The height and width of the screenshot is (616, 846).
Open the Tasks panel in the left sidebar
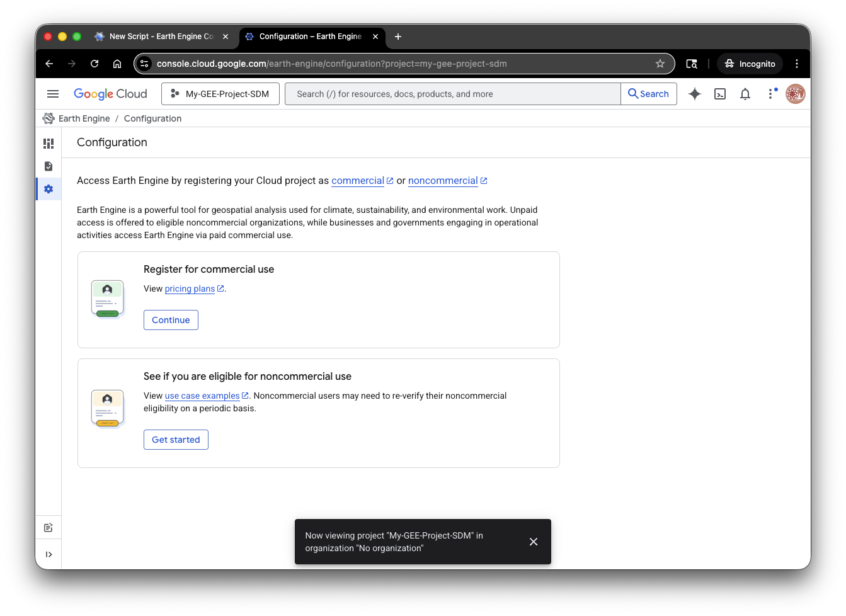tap(49, 166)
